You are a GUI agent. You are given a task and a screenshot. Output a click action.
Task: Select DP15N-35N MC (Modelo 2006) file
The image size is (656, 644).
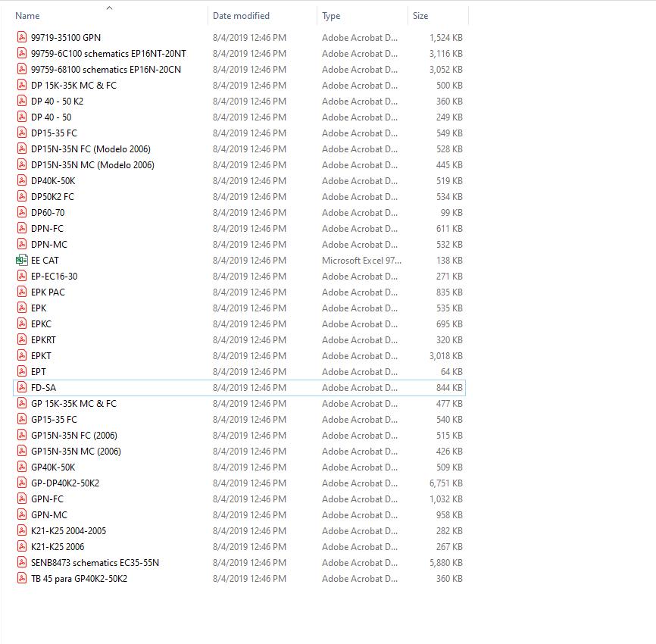coord(92,165)
